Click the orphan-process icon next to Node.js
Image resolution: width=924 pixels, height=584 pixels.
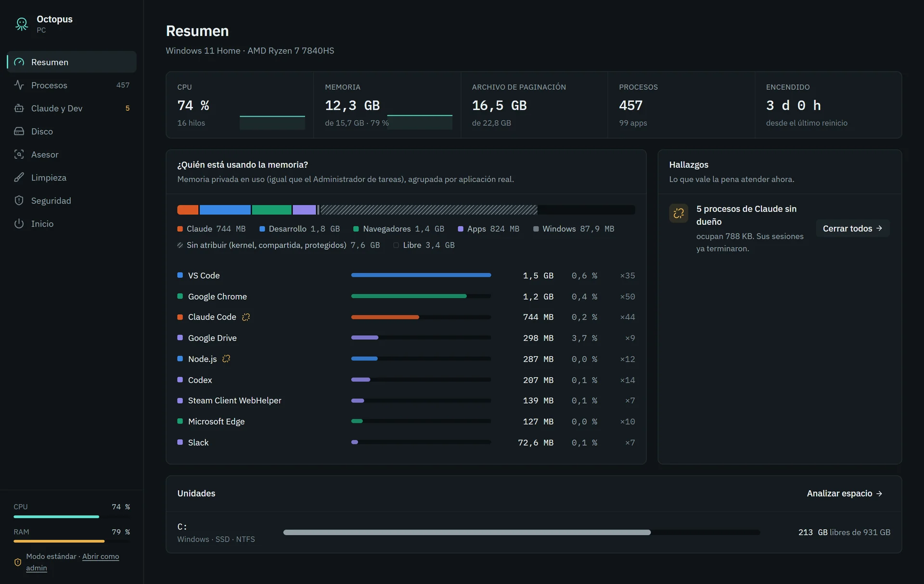[x=226, y=359]
